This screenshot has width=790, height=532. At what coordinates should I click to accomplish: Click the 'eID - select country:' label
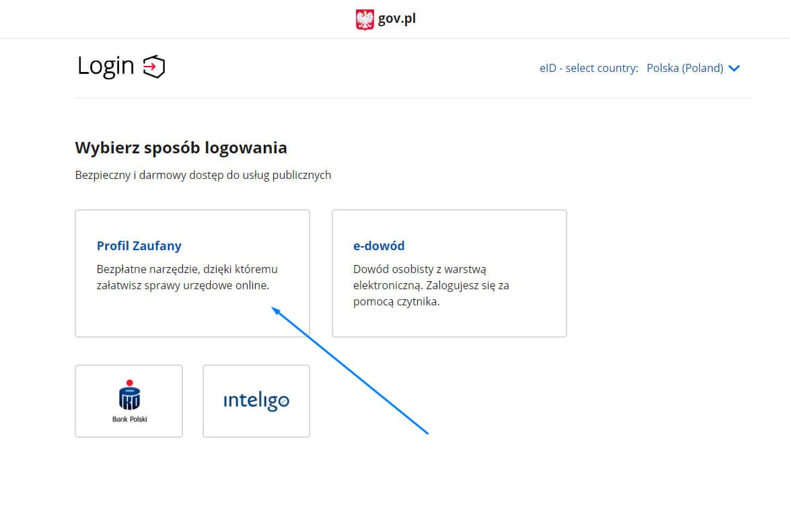589,68
